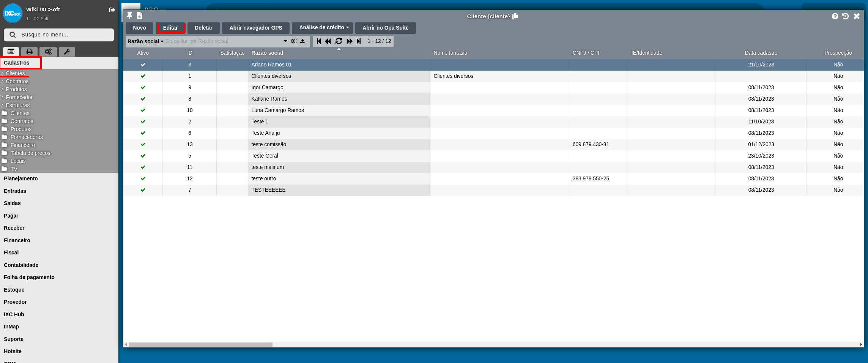Pin the Cliente window with the pushpin icon
The height and width of the screenshot is (363, 868).
click(x=130, y=16)
